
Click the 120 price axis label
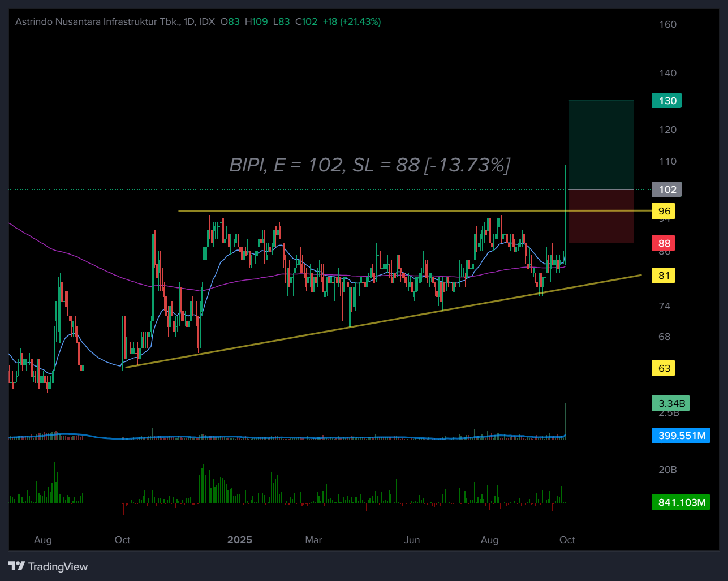(667, 130)
